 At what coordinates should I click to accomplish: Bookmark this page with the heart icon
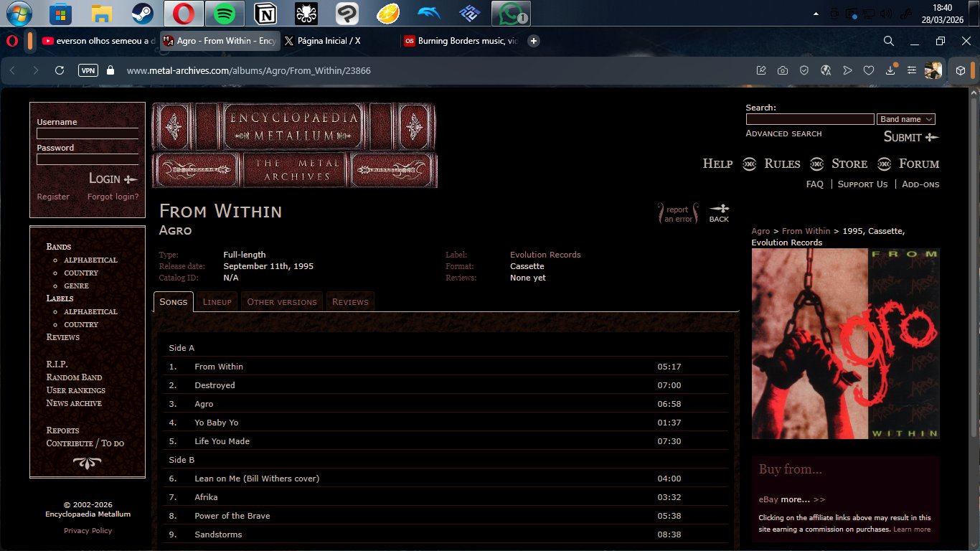[x=869, y=70]
